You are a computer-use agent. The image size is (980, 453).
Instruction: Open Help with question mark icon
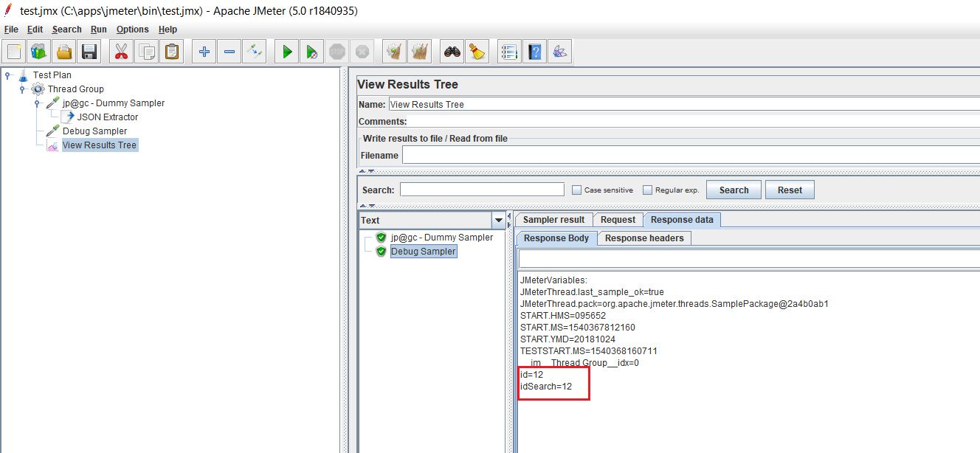[534, 52]
